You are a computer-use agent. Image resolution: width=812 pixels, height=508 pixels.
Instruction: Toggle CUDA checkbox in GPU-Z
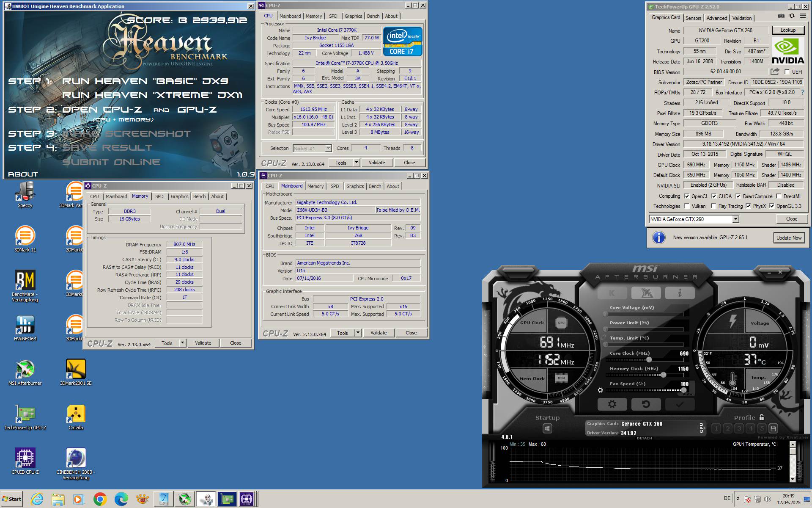tap(714, 196)
